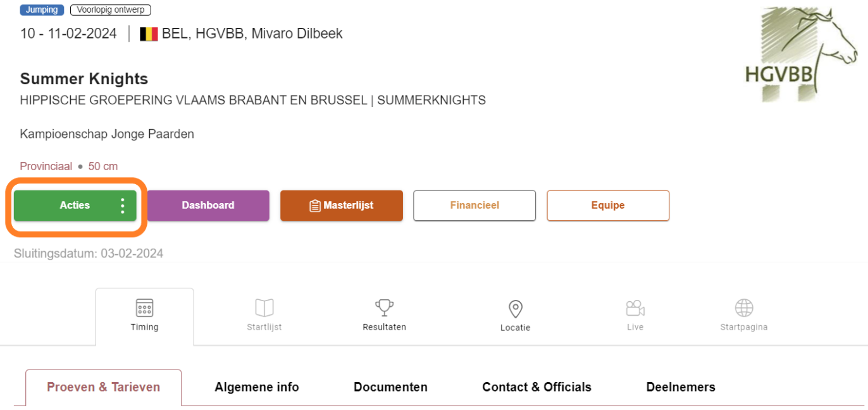Screen dimensions: 868x410
Task: Select Contact & Officials tab
Action: [536, 387]
